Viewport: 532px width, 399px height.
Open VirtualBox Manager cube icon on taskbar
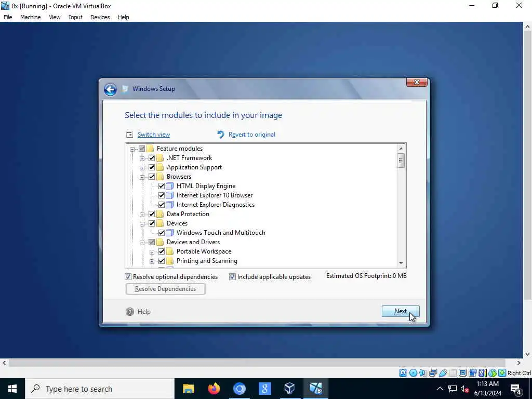click(x=290, y=389)
